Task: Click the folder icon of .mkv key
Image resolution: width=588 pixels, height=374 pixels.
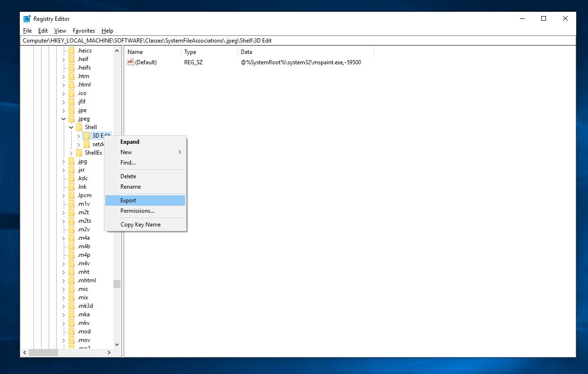Action: pyautogui.click(x=71, y=323)
